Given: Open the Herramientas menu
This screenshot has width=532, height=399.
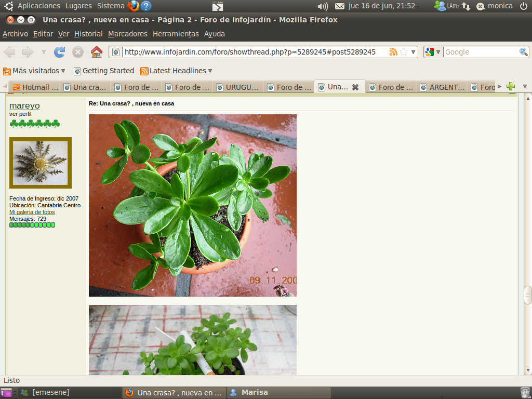Looking at the screenshot, I should (176, 34).
